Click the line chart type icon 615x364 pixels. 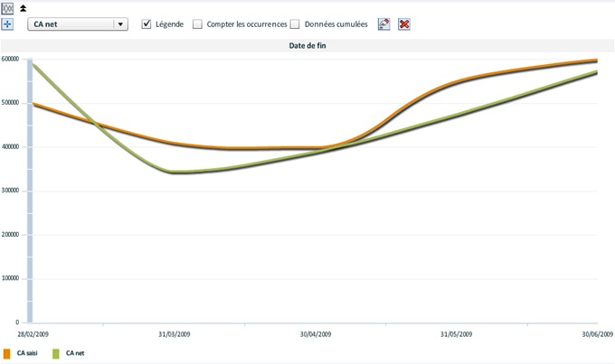7,8
